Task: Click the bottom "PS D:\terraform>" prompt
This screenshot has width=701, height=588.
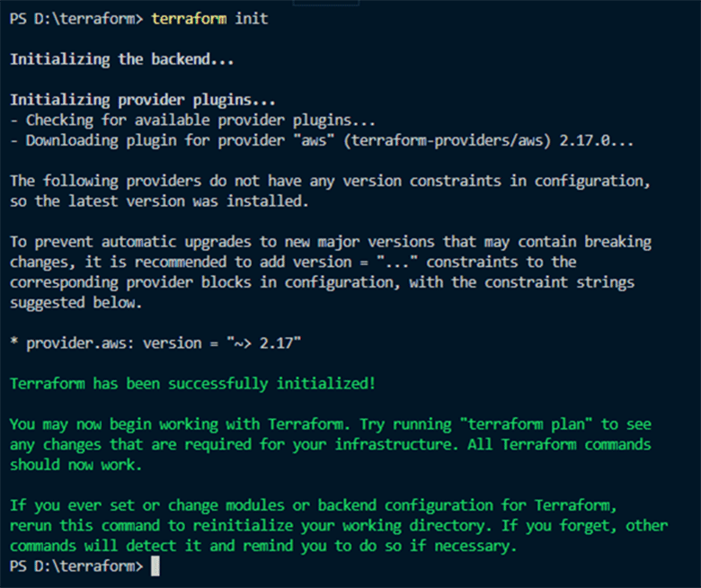Action: [75, 566]
